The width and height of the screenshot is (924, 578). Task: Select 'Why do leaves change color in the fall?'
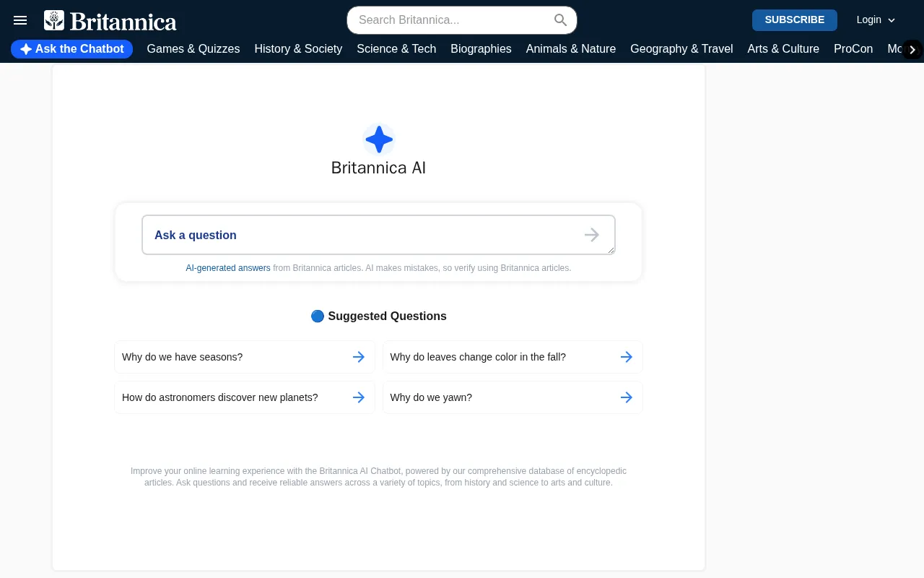(513, 357)
